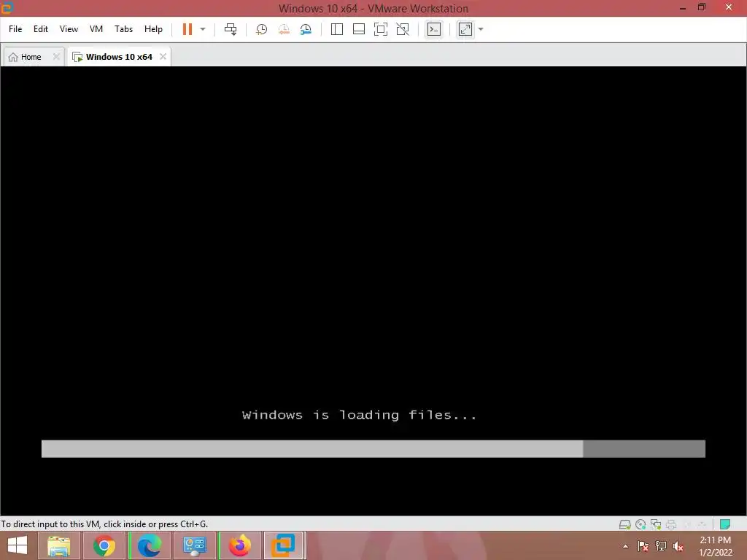
Task: Click the VMware Workstation taskbar button
Action: (x=284, y=545)
